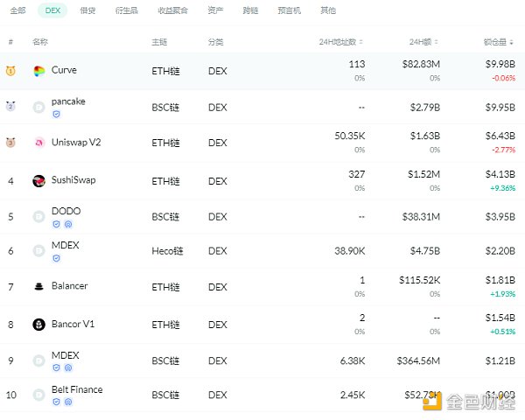The width and height of the screenshot is (525, 420).
Task: Click the gold first-place medal icon
Action: pyautogui.click(x=10, y=71)
